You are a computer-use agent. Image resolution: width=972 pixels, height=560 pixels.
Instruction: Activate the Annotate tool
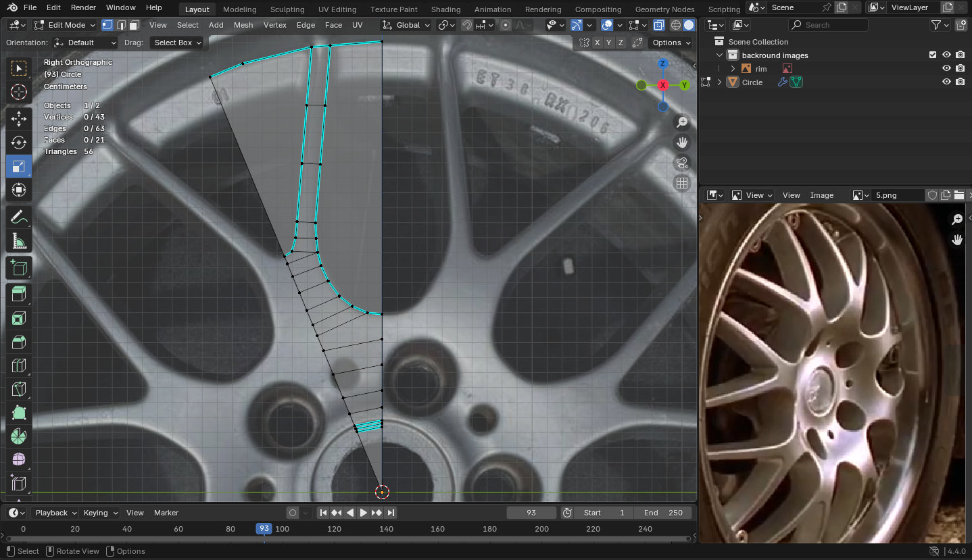(x=18, y=218)
